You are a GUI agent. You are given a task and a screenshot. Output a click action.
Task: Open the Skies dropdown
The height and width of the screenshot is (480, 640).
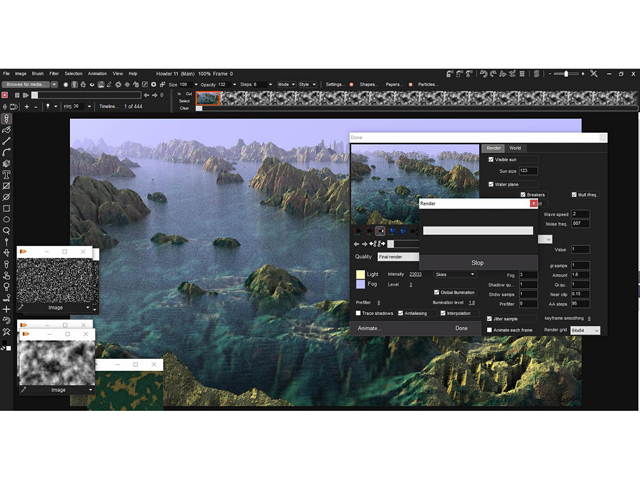[x=454, y=274]
